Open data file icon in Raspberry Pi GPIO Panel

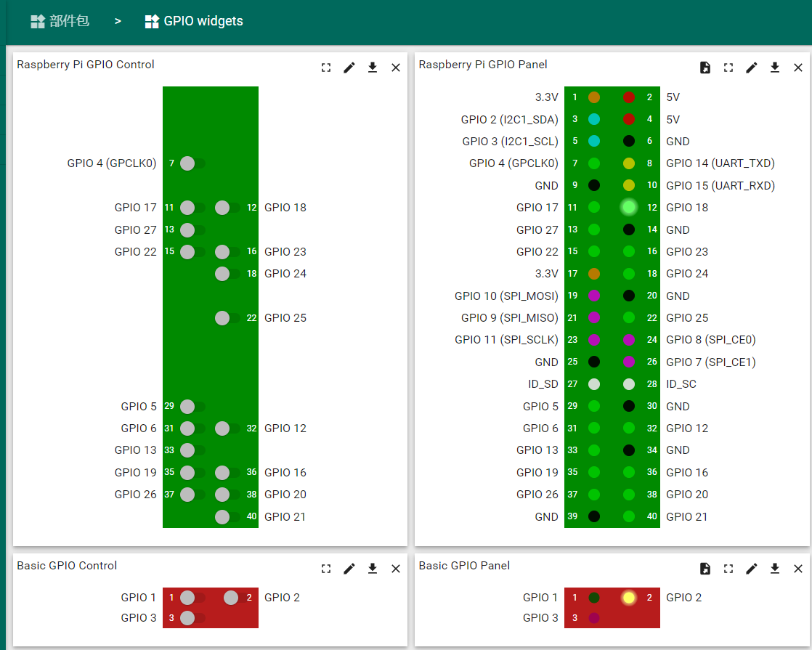(x=705, y=68)
